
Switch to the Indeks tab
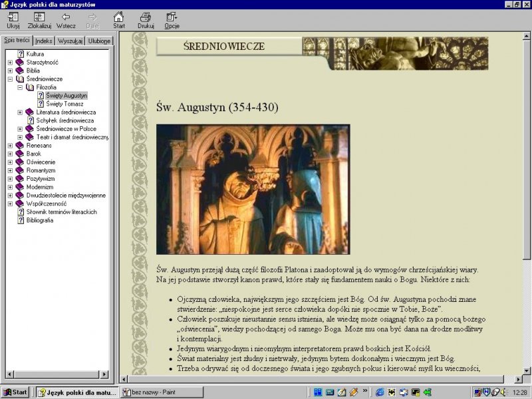[44, 41]
